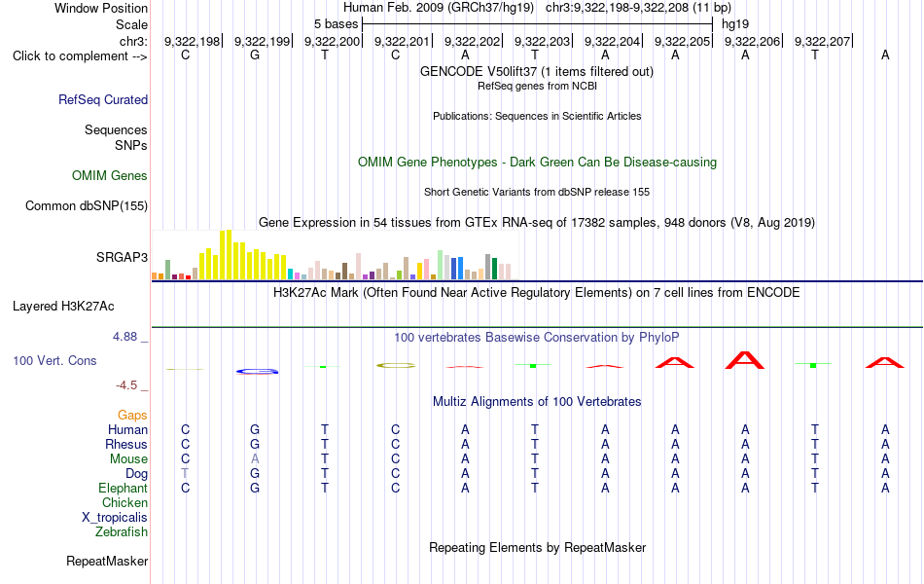Click the H3K27Ac Mark track title
924x584 pixels.
coord(537,293)
